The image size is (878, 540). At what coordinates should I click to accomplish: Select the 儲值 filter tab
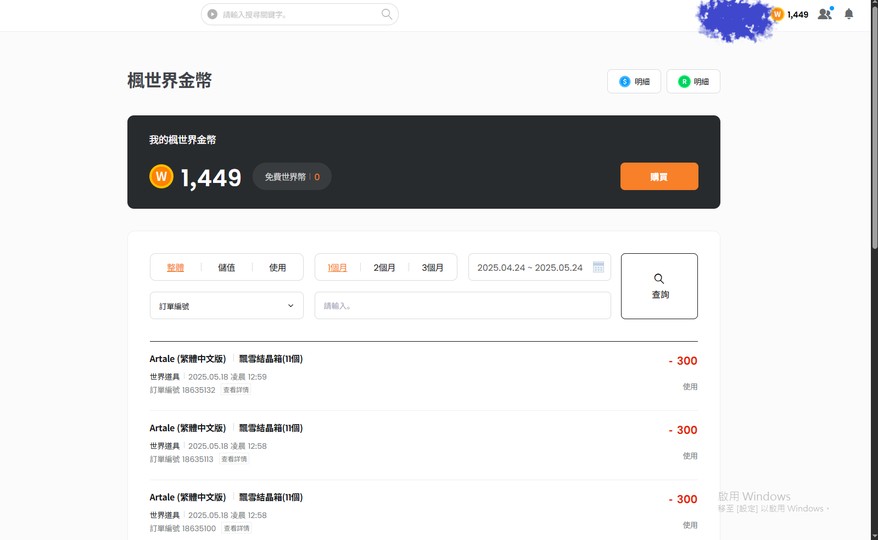tap(226, 268)
